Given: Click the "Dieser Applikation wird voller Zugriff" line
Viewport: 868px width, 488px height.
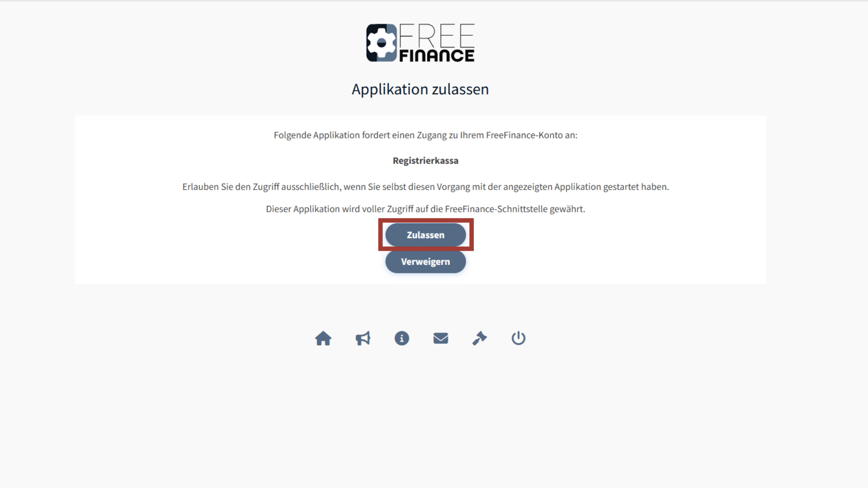Looking at the screenshot, I should 425,209.
